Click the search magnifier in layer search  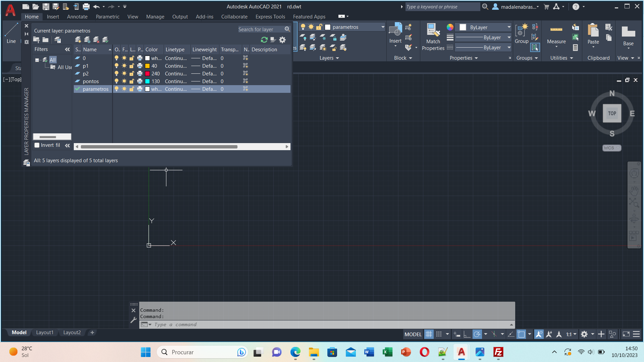coord(287,29)
